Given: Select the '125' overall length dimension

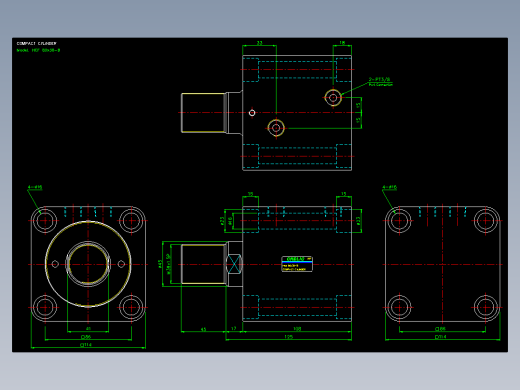Looking at the screenshot, I should 289,337.
